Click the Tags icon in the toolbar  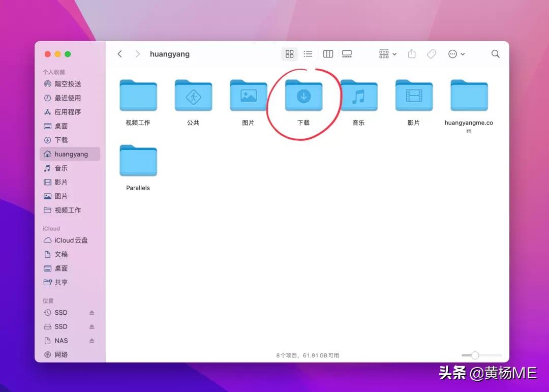click(x=431, y=53)
